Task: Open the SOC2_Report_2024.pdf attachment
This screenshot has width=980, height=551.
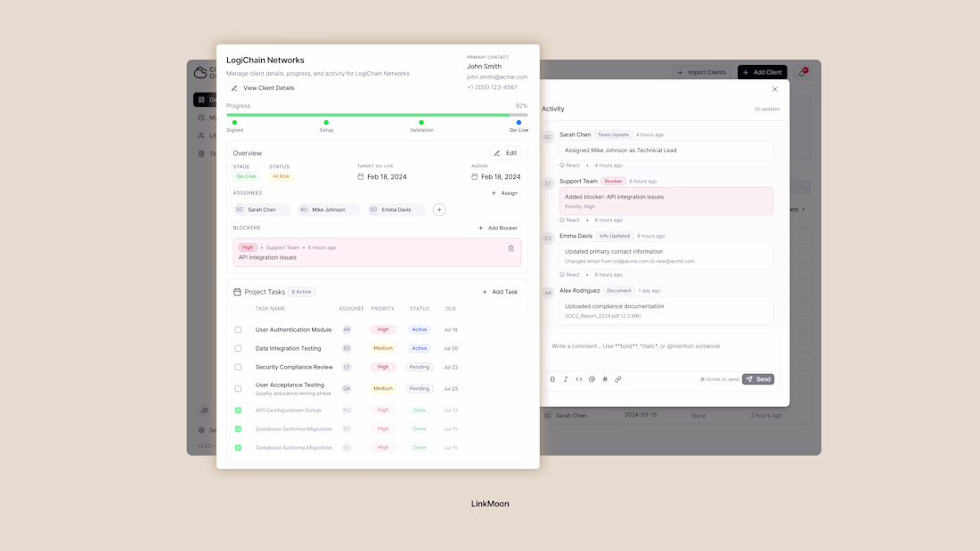Action: click(601, 316)
